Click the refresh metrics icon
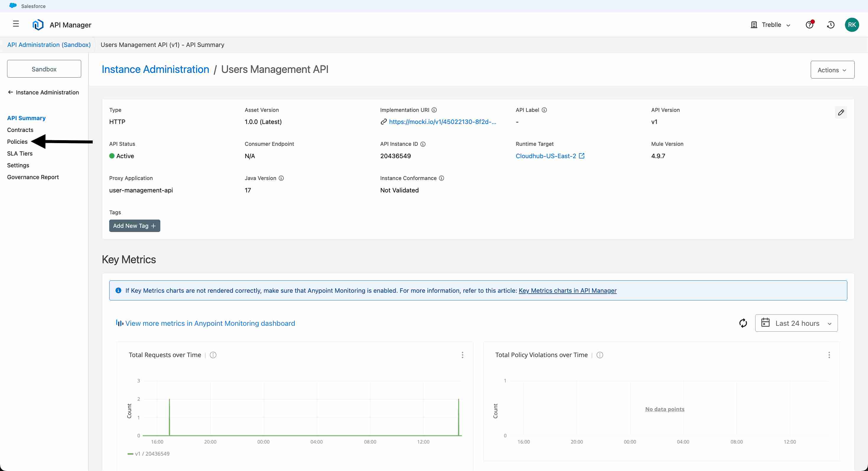This screenshot has height=471, width=868. [743, 323]
